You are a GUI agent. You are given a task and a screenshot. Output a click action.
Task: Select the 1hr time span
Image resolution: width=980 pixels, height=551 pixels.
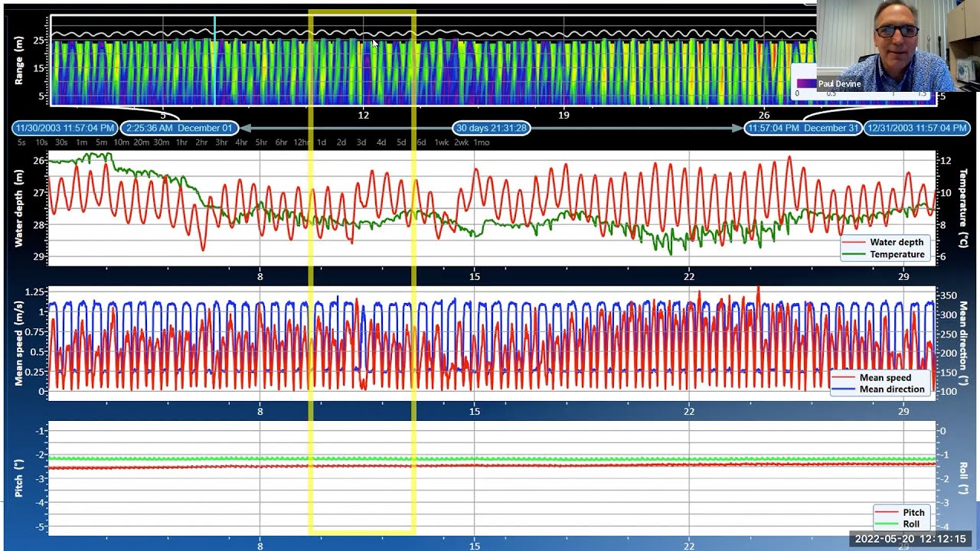(x=181, y=142)
